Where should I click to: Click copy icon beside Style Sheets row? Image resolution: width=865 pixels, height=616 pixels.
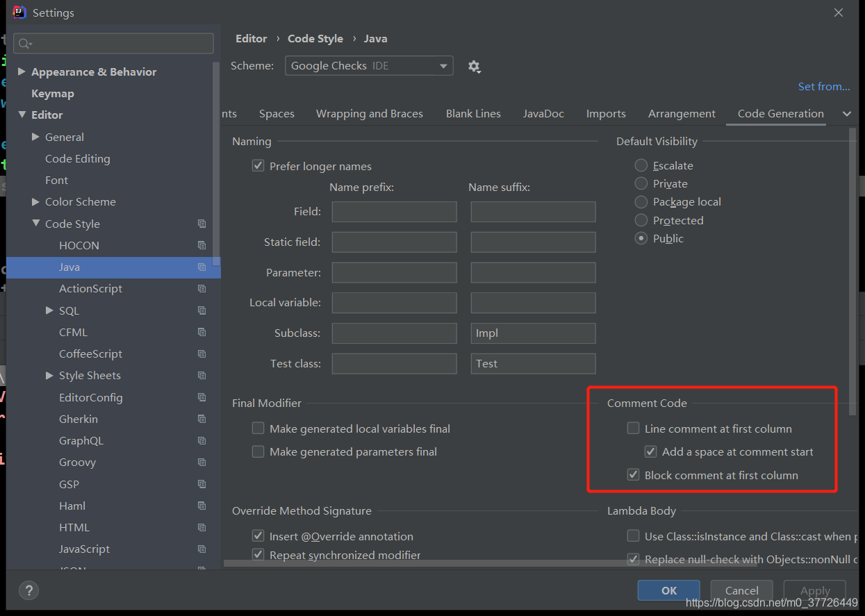point(201,376)
